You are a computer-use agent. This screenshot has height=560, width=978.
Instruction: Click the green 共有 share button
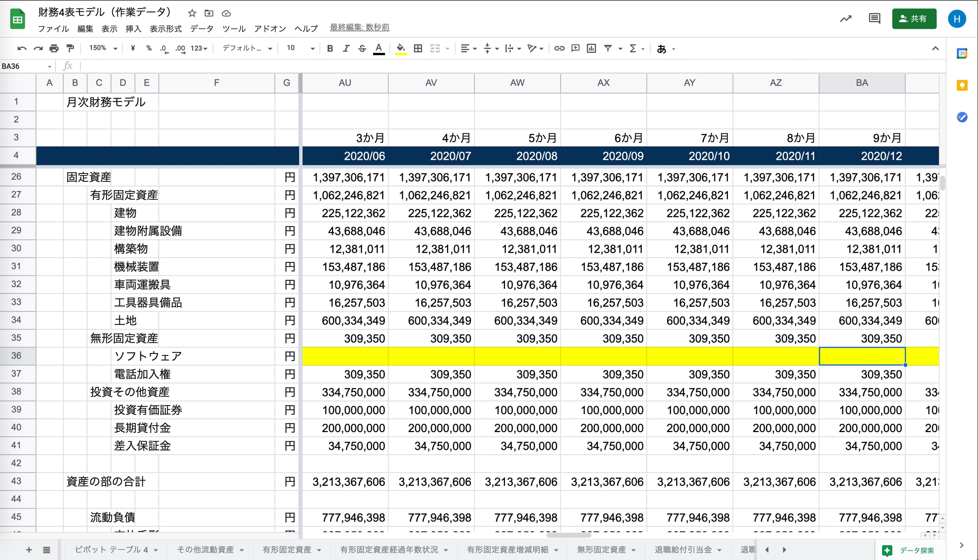tap(914, 19)
